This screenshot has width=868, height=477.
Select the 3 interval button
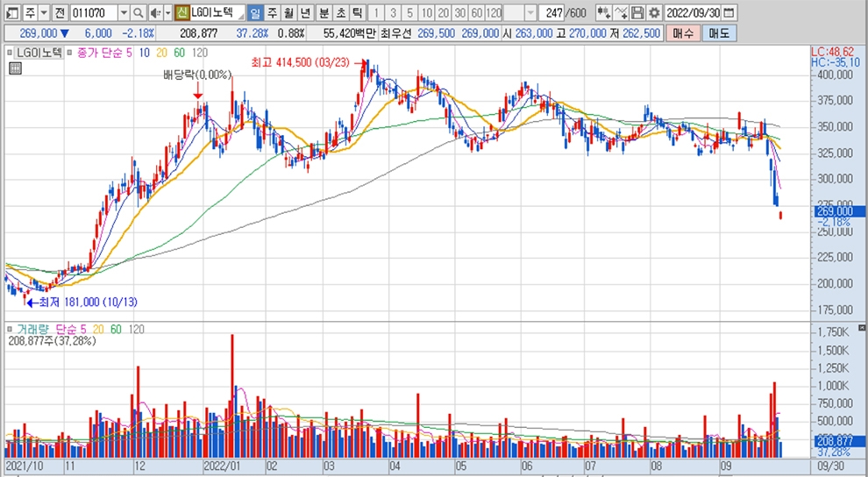click(393, 12)
